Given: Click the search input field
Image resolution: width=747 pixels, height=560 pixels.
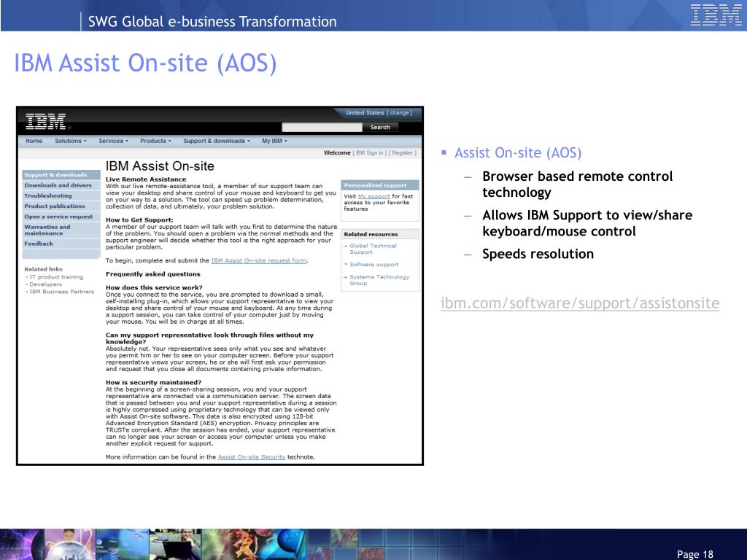Looking at the screenshot, I should pyautogui.click(x=322, y=127).
